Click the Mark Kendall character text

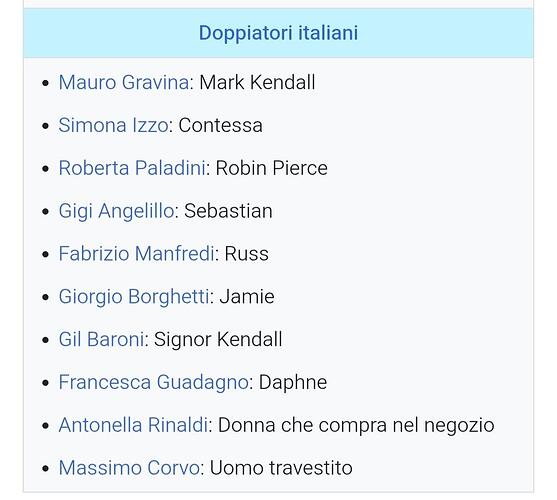coord(257,82)
